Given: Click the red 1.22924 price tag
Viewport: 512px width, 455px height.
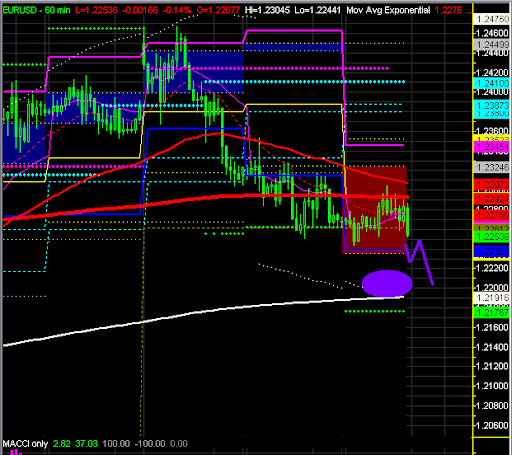Looking at the screenshot, I should 492,199.
